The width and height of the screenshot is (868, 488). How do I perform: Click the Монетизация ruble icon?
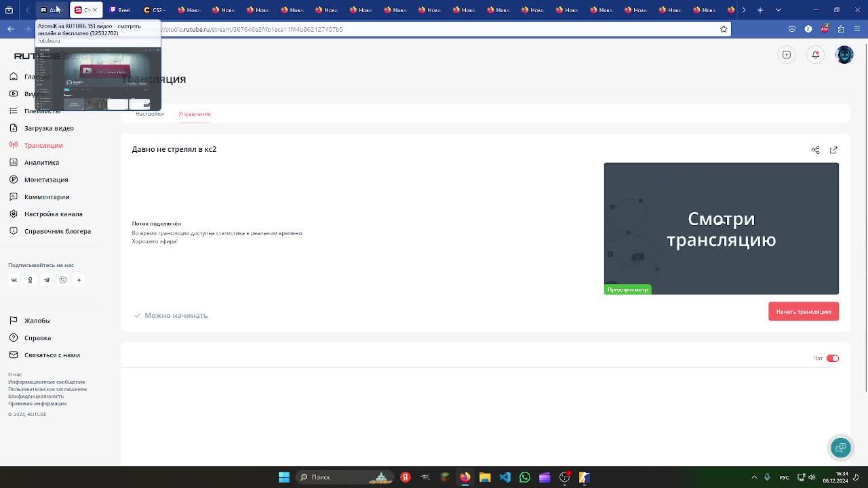click(14, 180)
